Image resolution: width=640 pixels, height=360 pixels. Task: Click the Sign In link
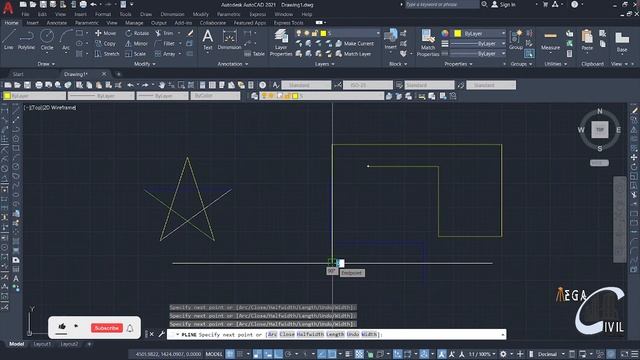(x=503, y=4)
